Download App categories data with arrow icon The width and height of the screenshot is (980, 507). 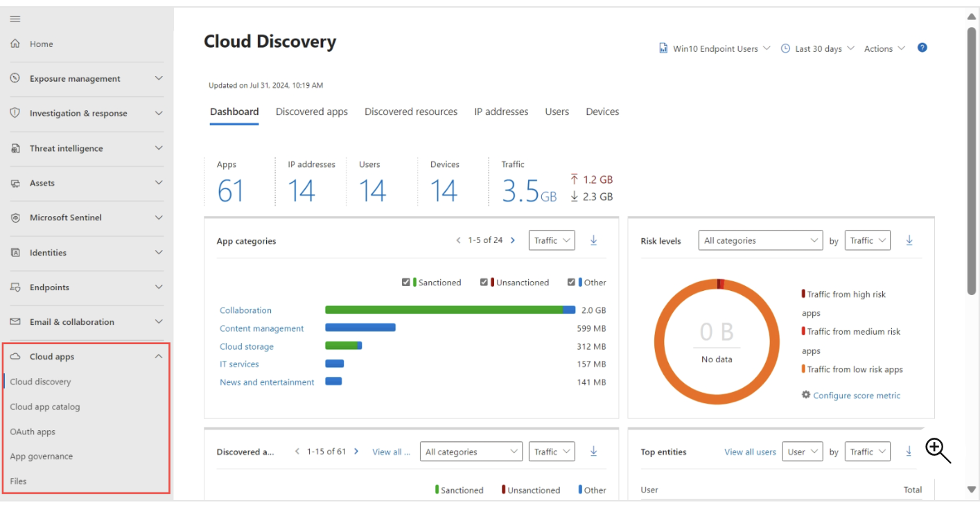[593, 240]
